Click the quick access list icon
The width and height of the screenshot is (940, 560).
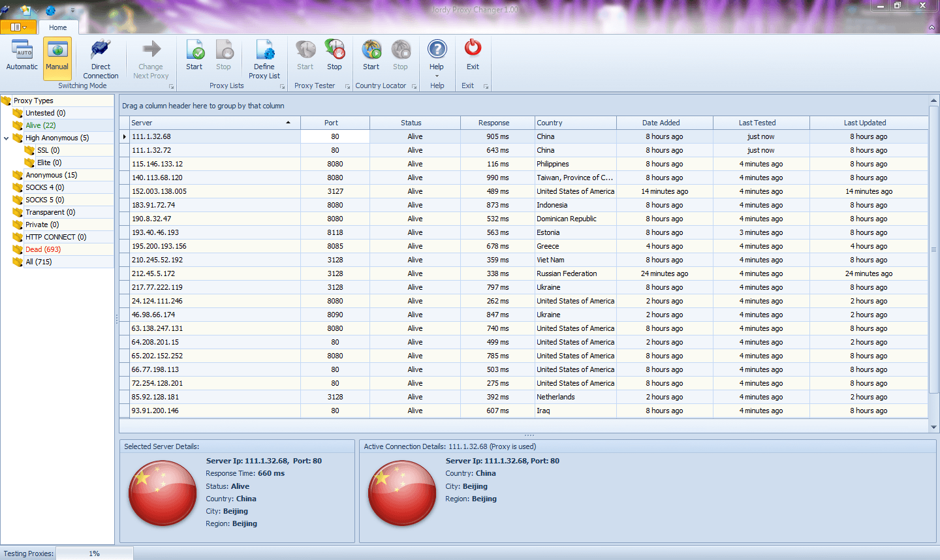pyautogui.click(x=26, y=10)
